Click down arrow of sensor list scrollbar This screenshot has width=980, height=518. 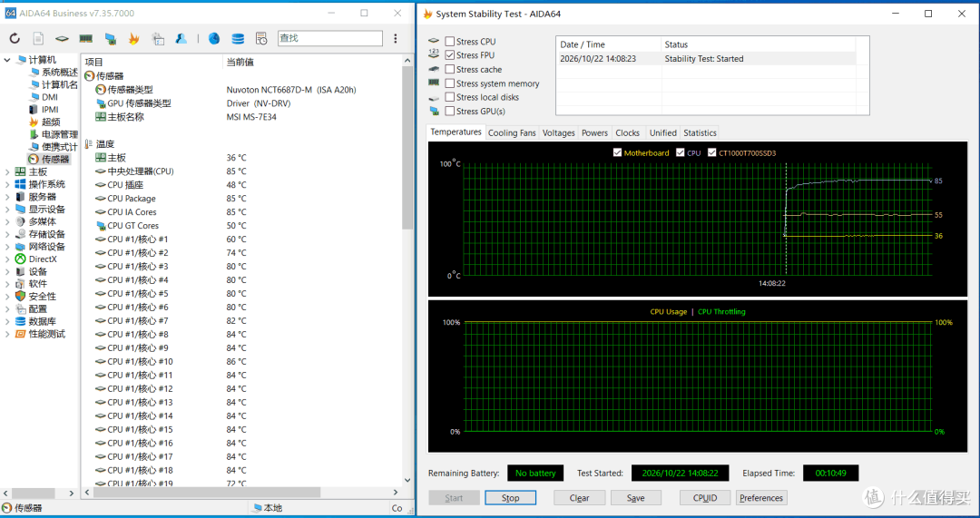[407, 481]
